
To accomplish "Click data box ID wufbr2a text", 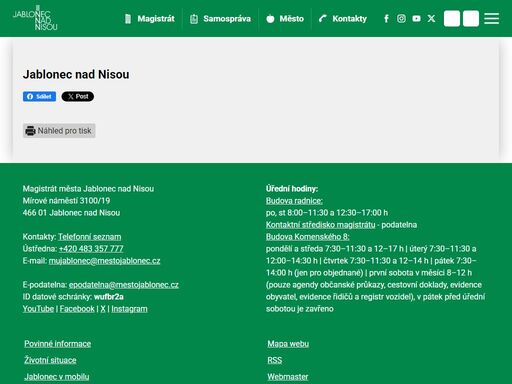I will (x=109, y=297).
